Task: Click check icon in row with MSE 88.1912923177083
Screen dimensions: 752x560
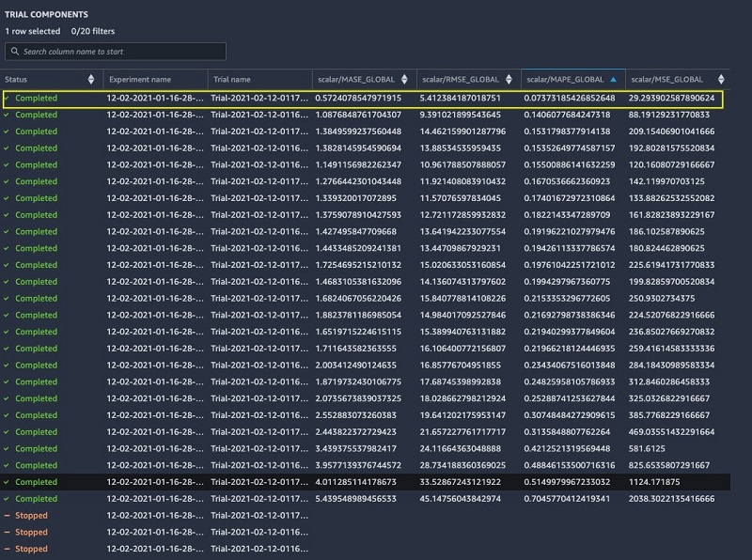Action: (7, 115)
